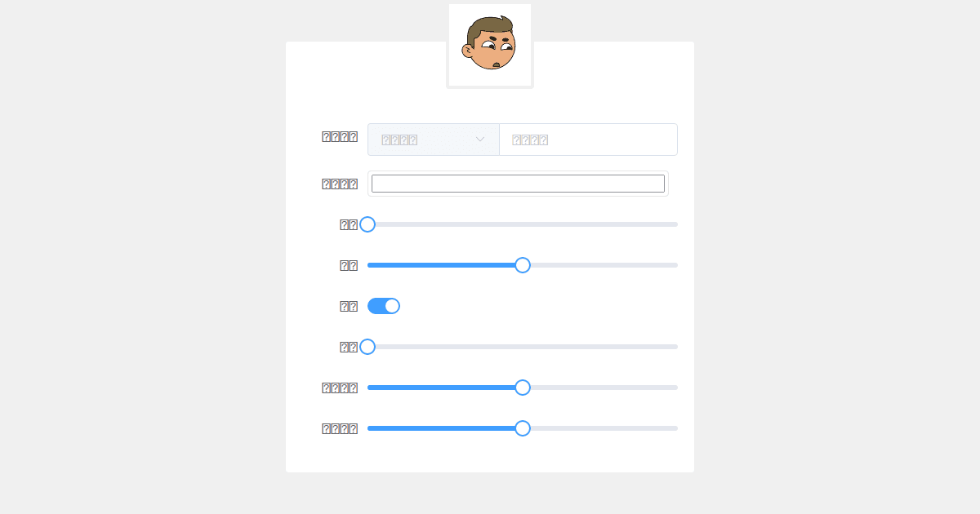The image size is (980, 514).
Task: Open the select dropdown in the first row
Action: point(434,140)
